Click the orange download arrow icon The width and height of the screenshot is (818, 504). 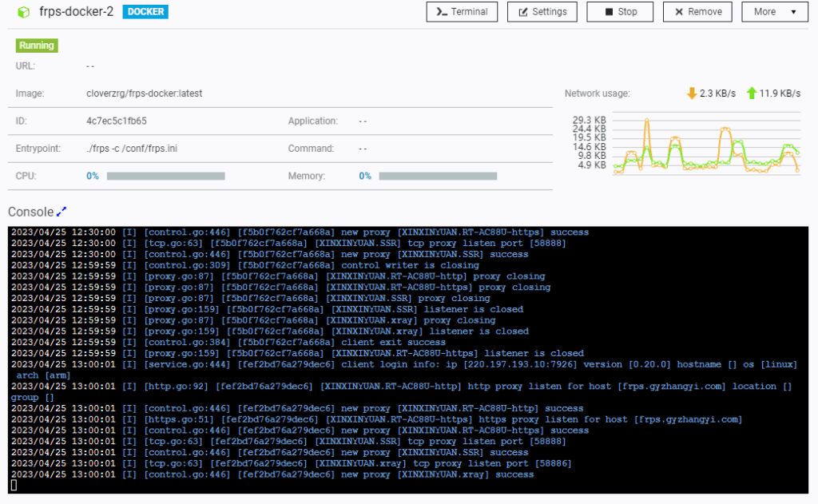tap(692, 93)
